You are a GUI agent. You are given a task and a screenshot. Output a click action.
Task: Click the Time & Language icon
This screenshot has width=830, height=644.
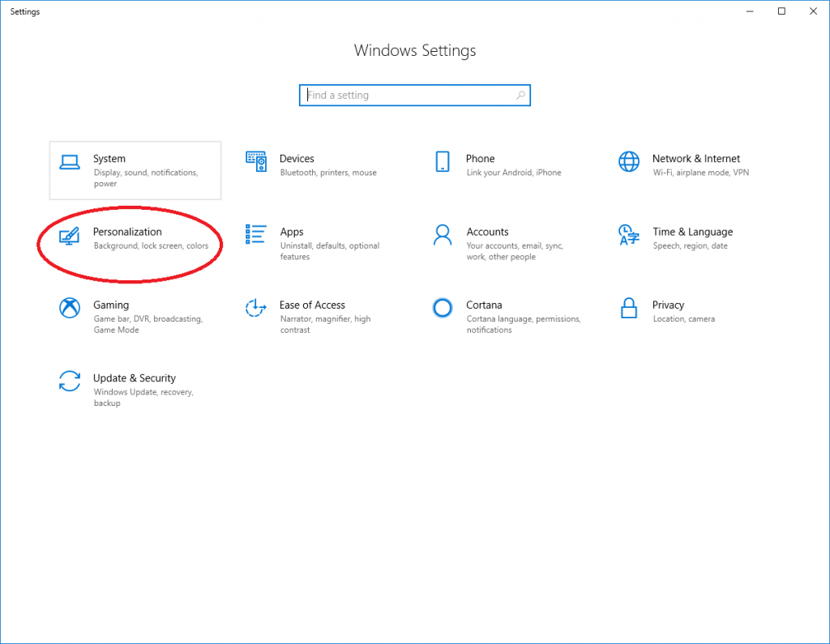point(629,235)
